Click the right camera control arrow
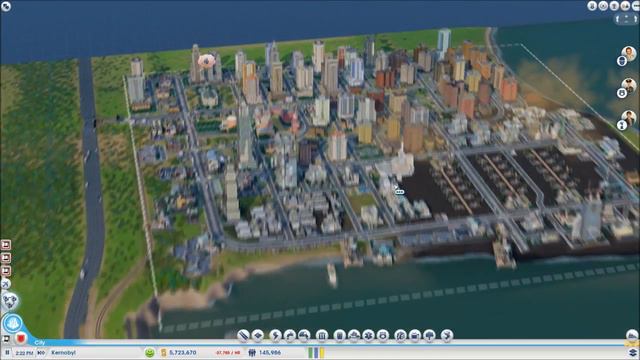 (636, 19)
